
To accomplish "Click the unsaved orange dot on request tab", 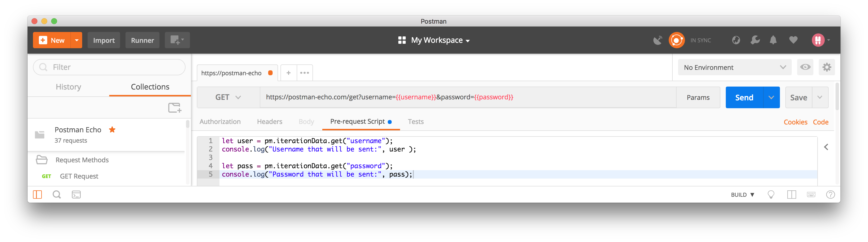I will coord(270,73).
